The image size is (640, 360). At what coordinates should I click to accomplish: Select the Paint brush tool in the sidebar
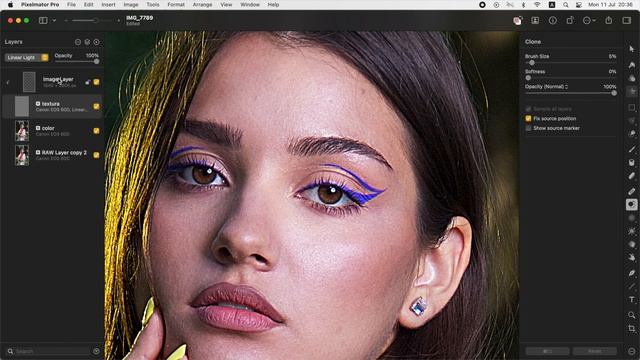[x=632, y=149]
